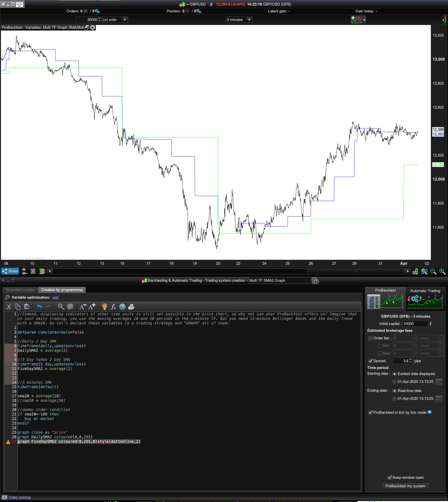This screenshot has width=448, height=502.
Task: Click the ProBacktest my system button
Action: 405,486
